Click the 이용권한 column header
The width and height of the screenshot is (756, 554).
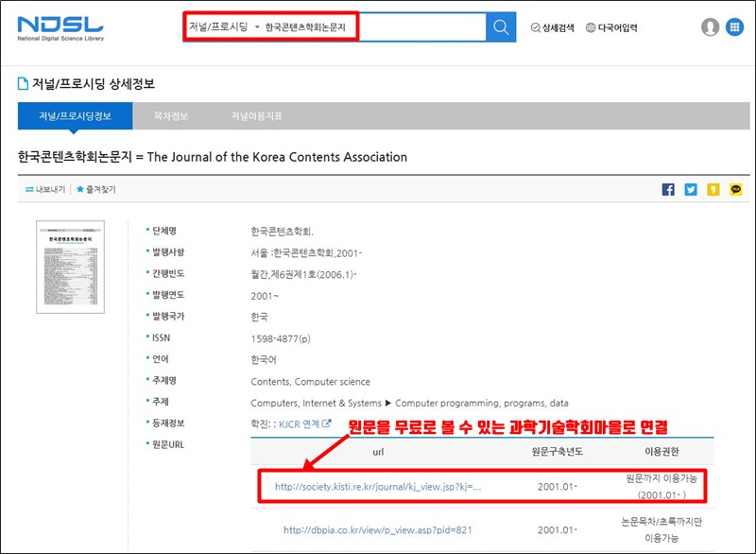661,451
